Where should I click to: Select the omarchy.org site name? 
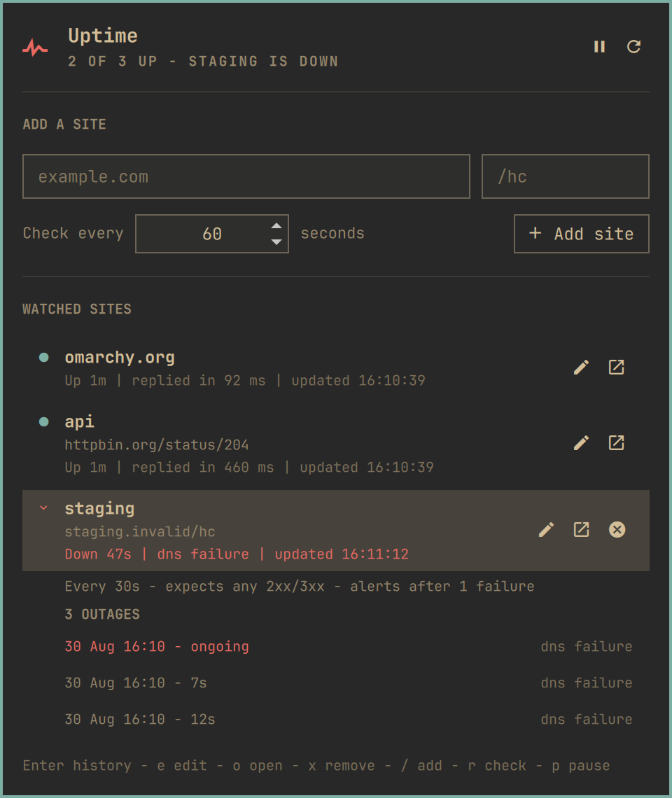click(x=120, y=357)
